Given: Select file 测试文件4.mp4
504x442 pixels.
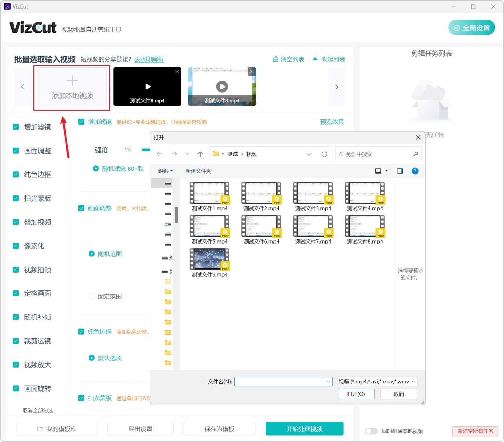Looking at the screenshot, I should pos(365,197).
